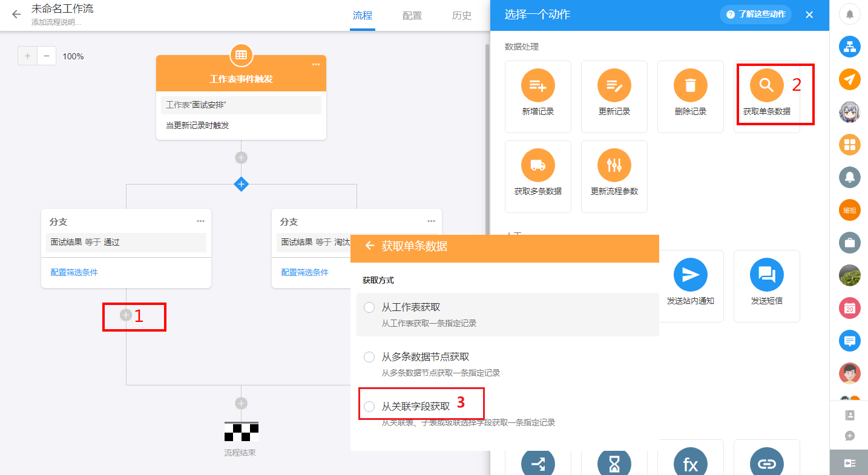The image size is (868, 475).
Task: Click the 100% zoom level text
Action: [73, 56]
